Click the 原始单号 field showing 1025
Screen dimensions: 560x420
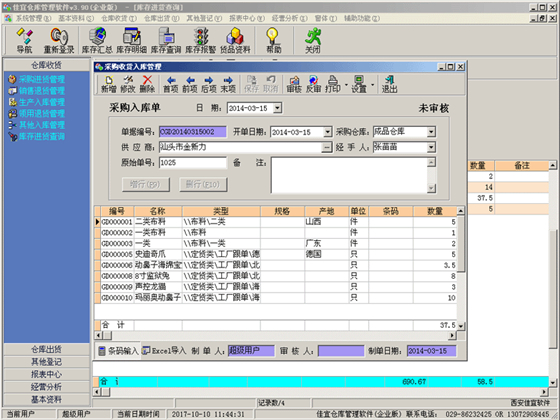(x=192, y=162)
